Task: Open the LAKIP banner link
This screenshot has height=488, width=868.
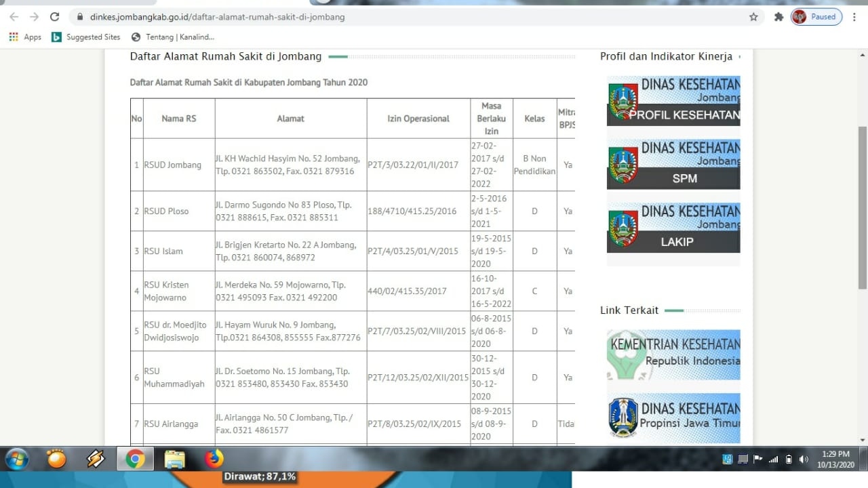Action: [x=673, y=228]
